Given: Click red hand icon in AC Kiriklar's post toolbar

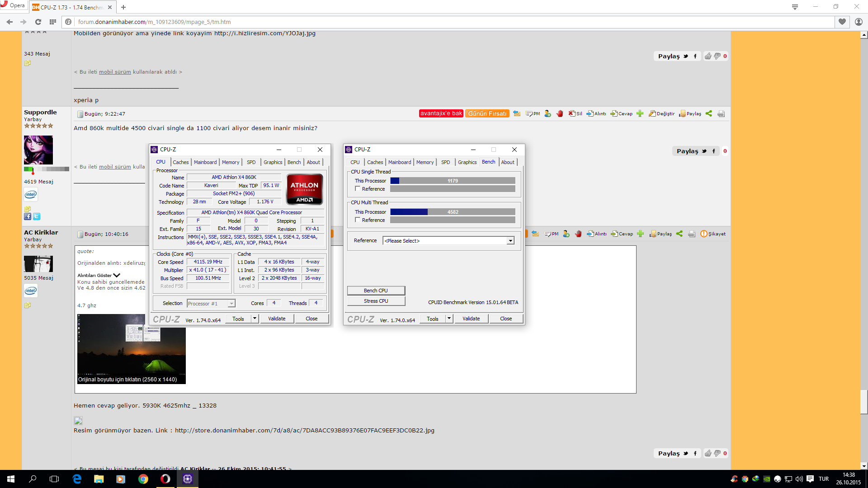Looking at the screenshot, I should [x=578, y=234].
